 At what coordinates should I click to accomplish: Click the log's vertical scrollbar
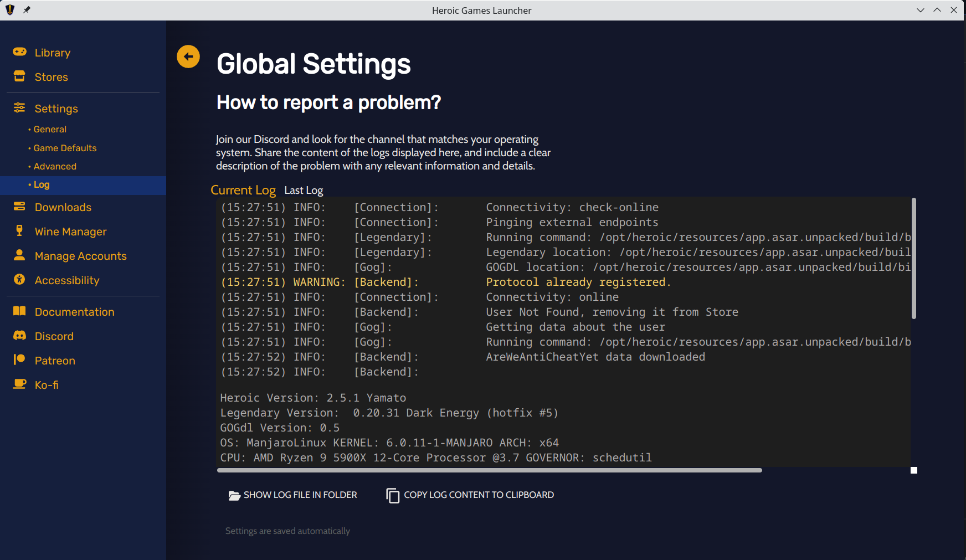coord(913,258)
